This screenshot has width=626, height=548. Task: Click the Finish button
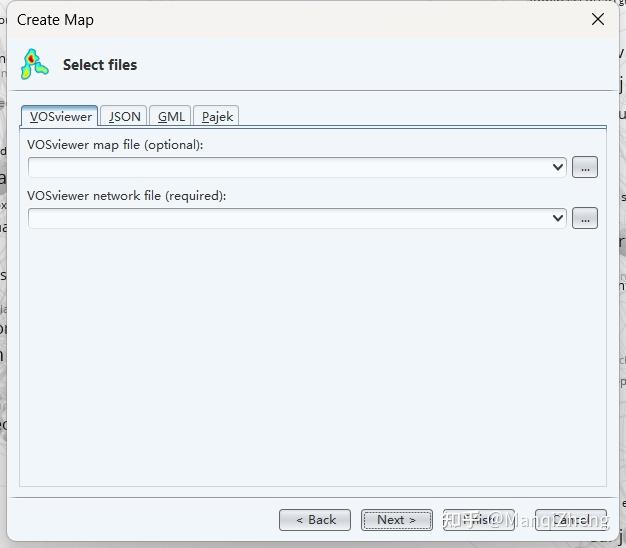pos(479,520)
